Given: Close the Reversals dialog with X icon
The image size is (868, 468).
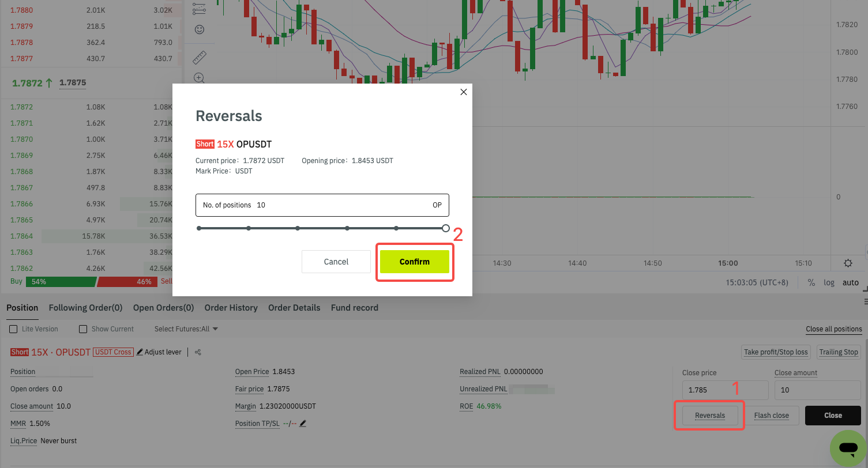Looking at the screenshot, I should pyautogui.click(x=463, y=92).
